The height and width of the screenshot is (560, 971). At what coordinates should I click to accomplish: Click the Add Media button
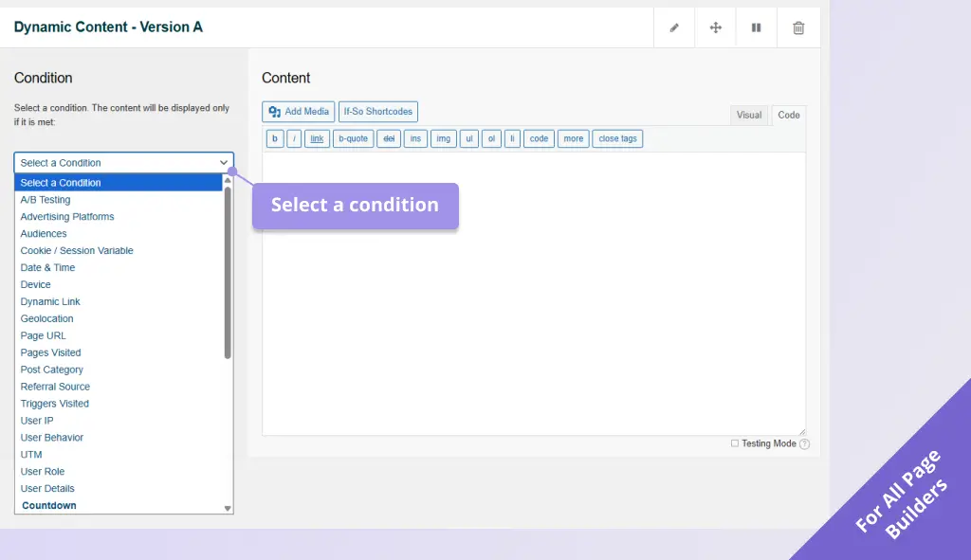pos(298,111)
